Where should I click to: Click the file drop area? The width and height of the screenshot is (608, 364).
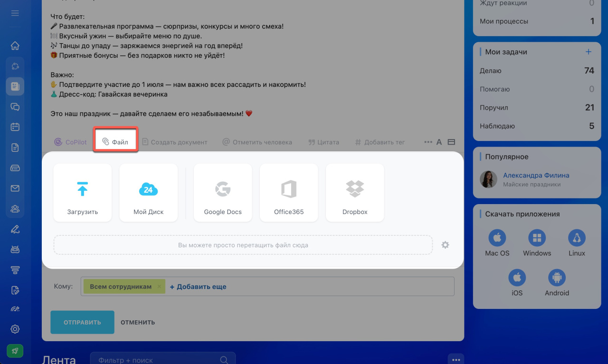tap(243, 245)
